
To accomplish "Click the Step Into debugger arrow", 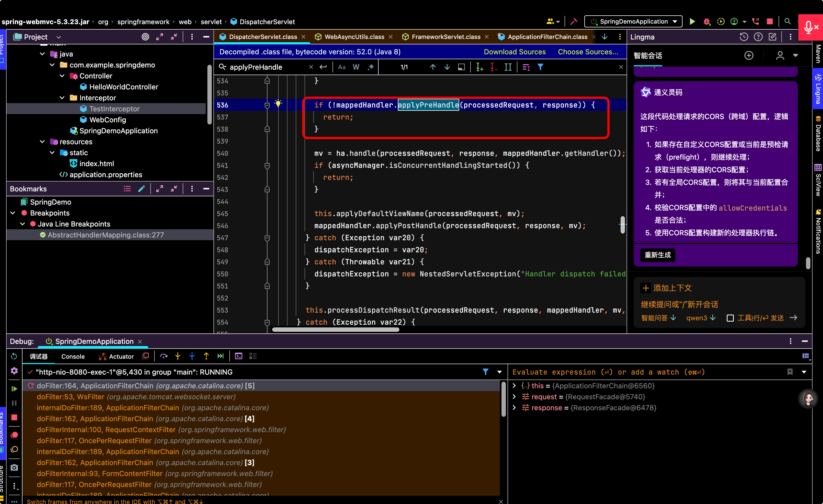I will tap(178, 356).
